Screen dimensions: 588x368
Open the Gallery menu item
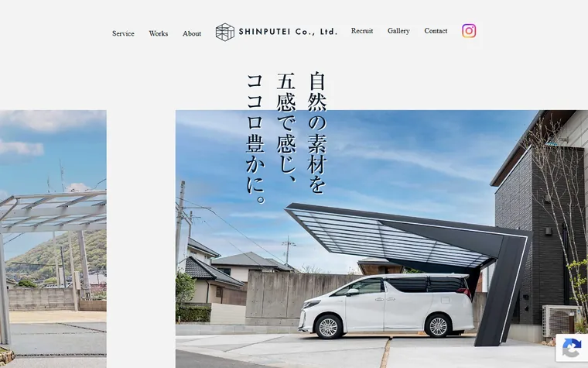398,31
